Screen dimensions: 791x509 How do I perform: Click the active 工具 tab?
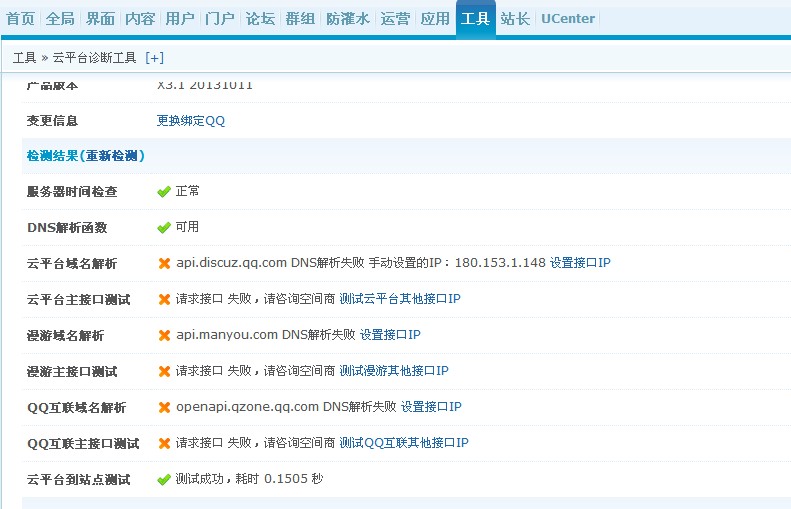[x=475, y=19]
